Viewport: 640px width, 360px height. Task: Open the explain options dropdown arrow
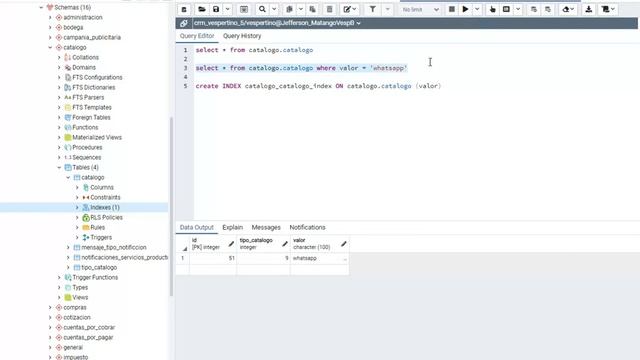(x=518, y=9)
